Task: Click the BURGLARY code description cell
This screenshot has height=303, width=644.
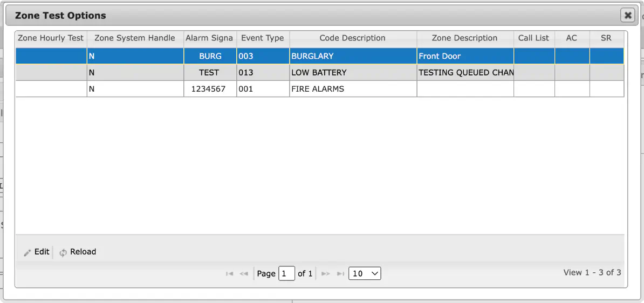Action: click(353, 56)
